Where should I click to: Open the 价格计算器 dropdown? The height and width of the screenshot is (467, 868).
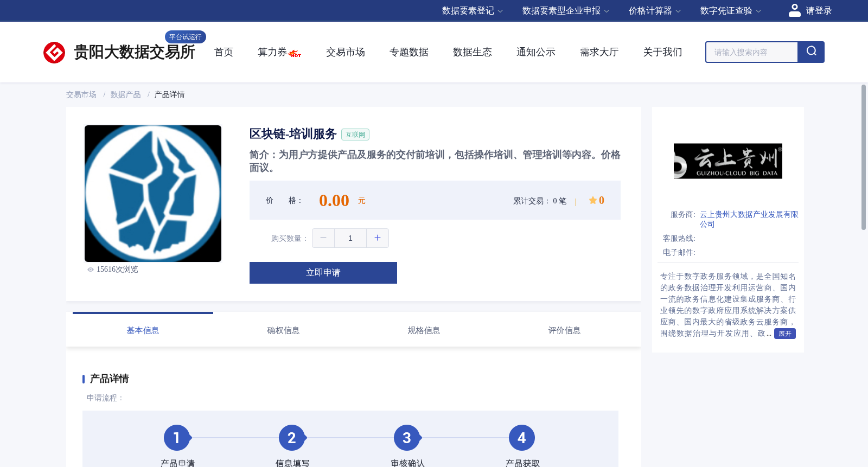pyautogui.click(x=655, y=11)
